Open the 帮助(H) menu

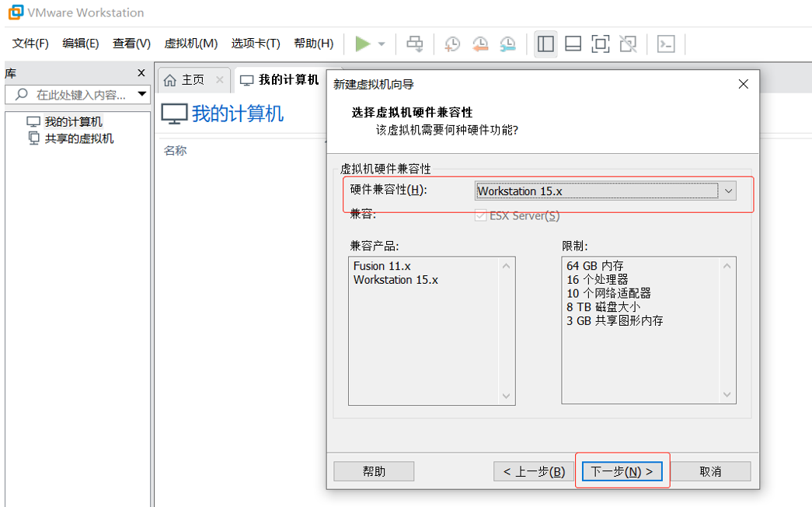pyautogui.click(x=313, y=44)
